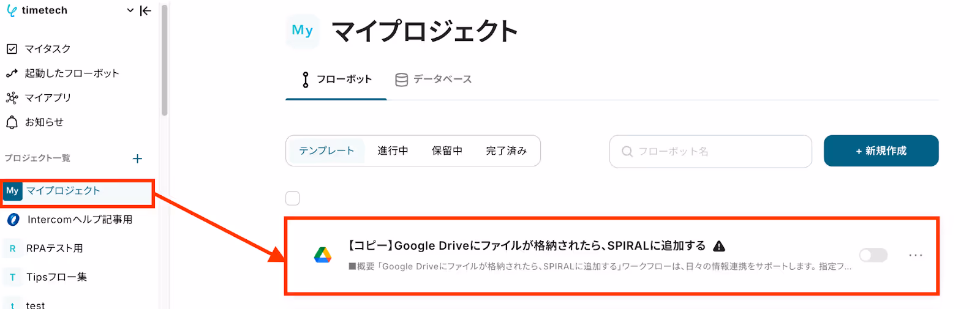Select the RPAテスト用 project
Screen dimensions: 980x309
pos(55,248)
